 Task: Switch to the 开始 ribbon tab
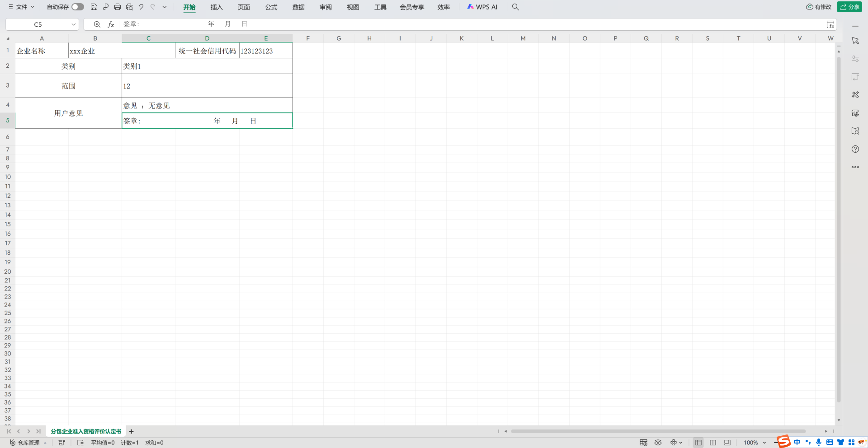click(189, 7)
